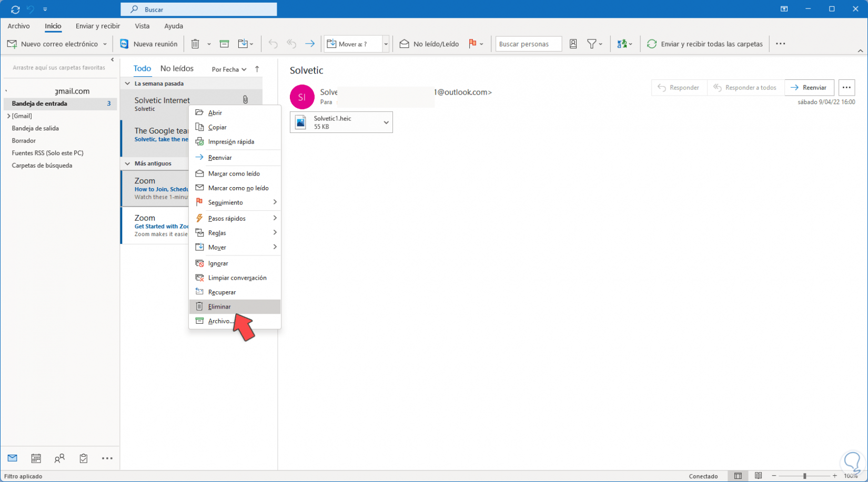Collapse the La semana pasada group
This screenshot has width=868, height=482.
click(x=127, y=84)
